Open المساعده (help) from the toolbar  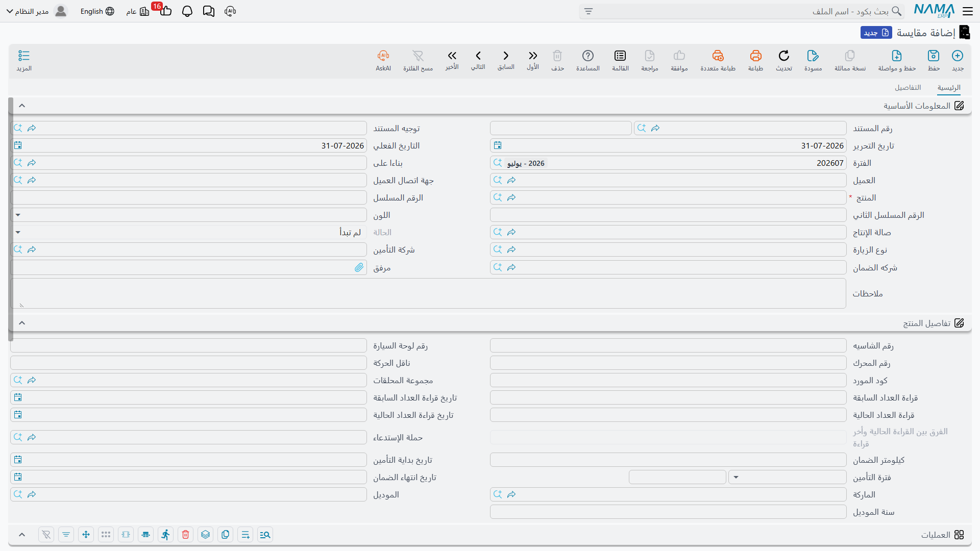click(x=588, y=60)
